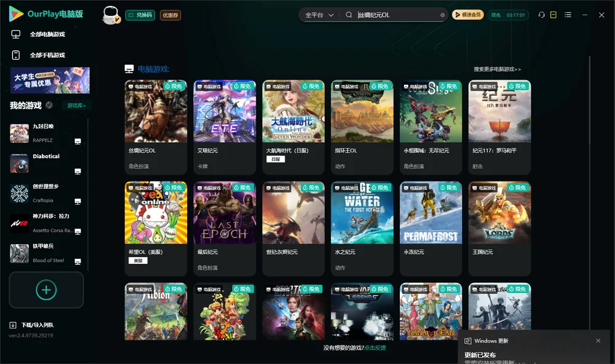This screenshot has height=364, width=615.
Task: Open the customer service headset icon
Action: click(541, 15)
